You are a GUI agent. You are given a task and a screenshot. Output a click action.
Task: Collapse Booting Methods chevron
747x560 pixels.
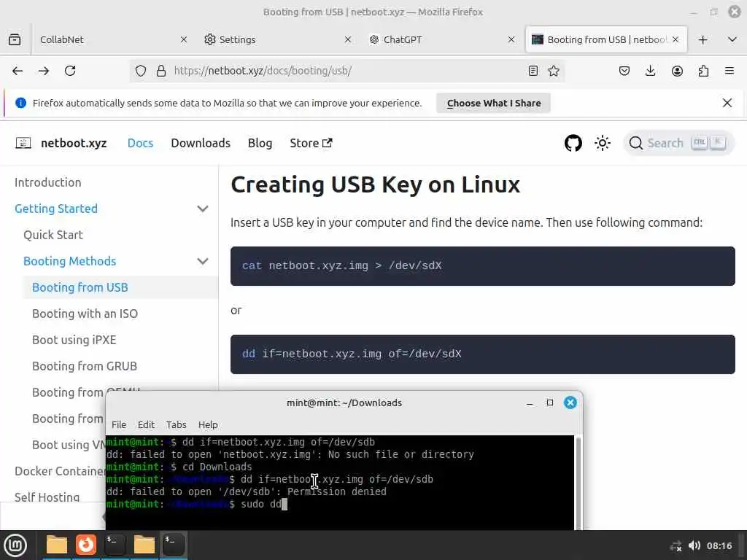click(x=203, y=261)
